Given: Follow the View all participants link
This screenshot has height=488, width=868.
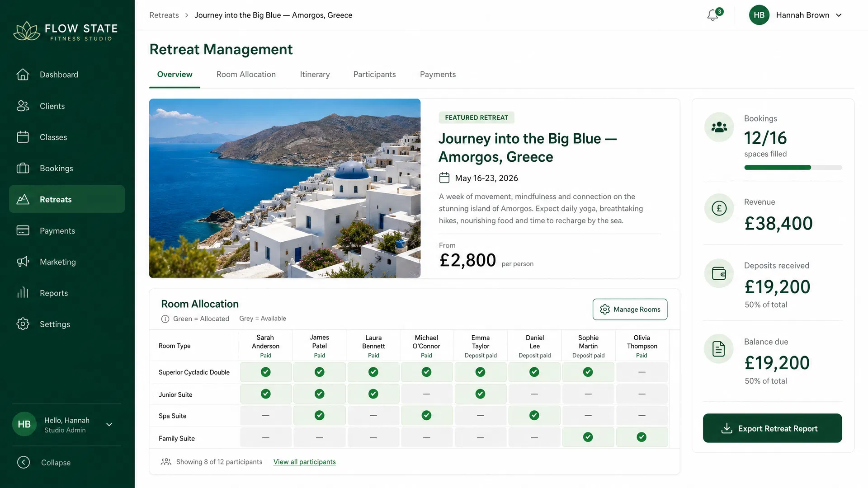Looking at the screenshot, I should (x=304, y=462).
